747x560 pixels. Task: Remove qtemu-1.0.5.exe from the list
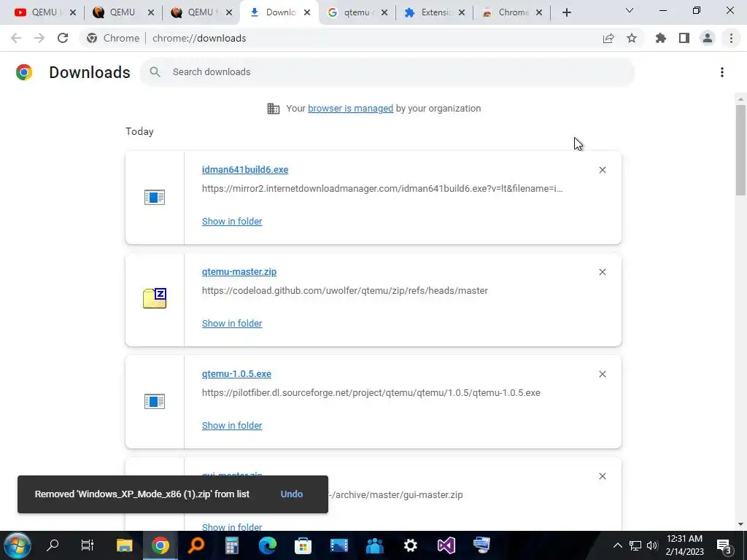(602, 374)
